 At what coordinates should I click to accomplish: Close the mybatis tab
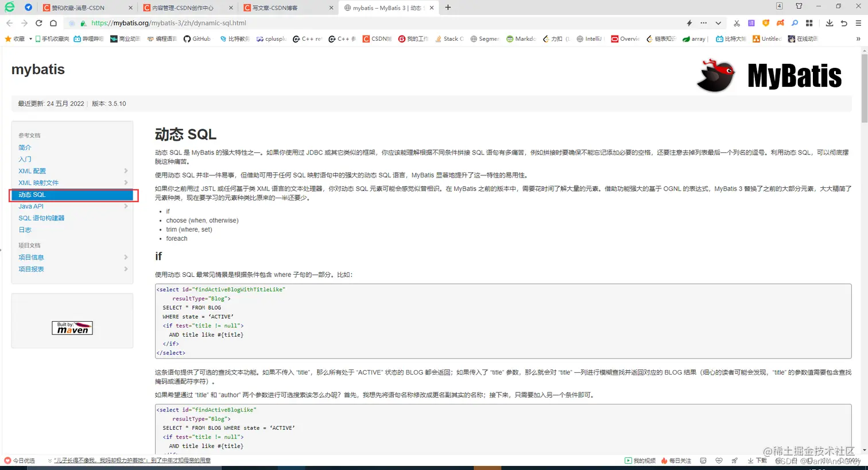point(432,7)
